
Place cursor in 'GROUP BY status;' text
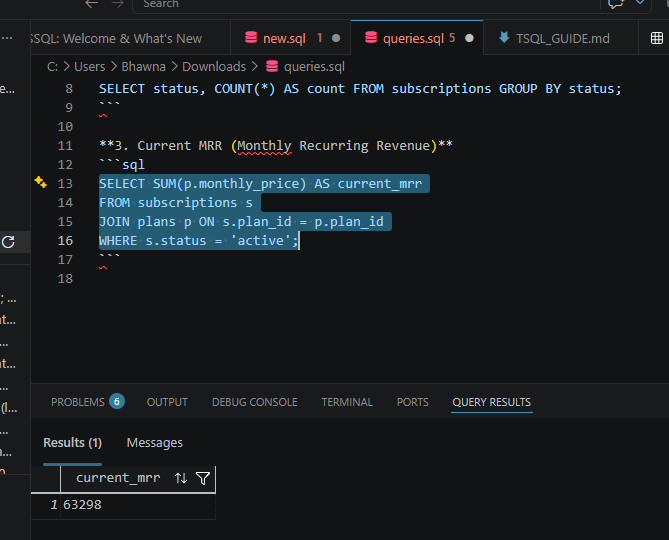560,89
